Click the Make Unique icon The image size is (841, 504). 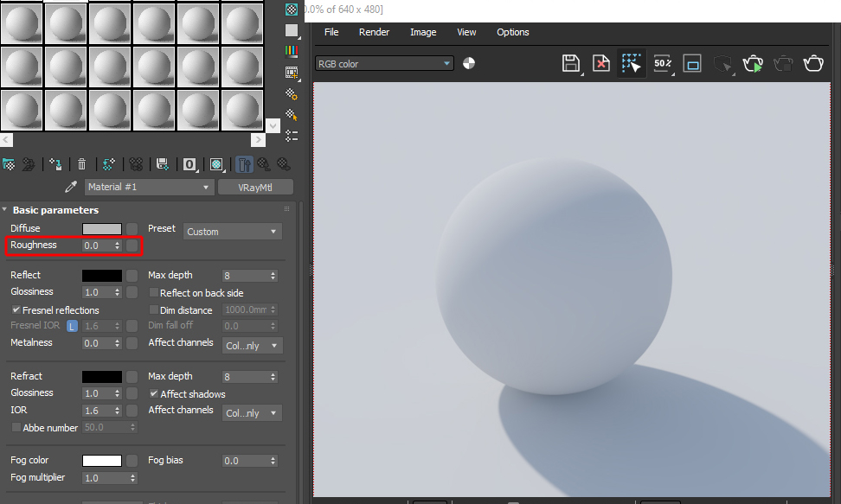pyautogui.click(x=136, y=164)
